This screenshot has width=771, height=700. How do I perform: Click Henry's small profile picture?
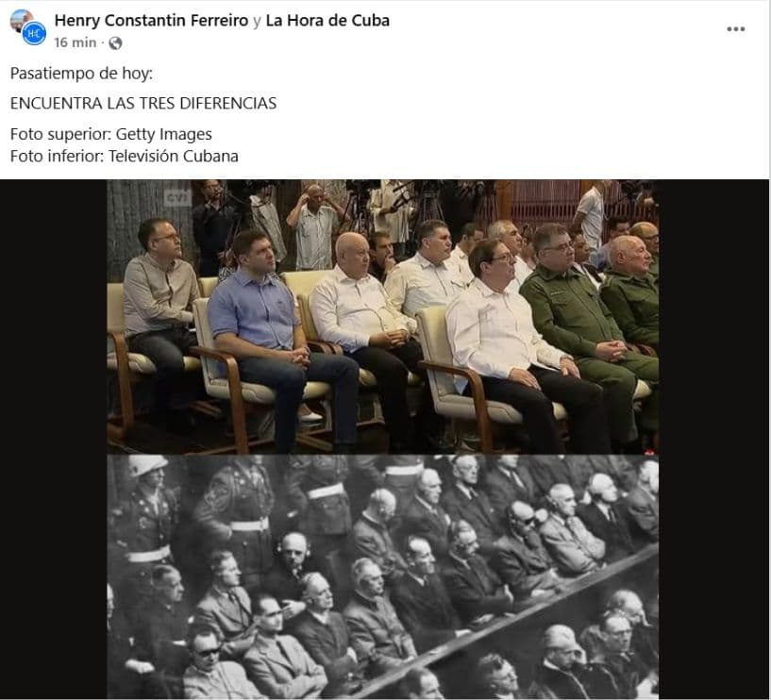(x=20, y=18)
